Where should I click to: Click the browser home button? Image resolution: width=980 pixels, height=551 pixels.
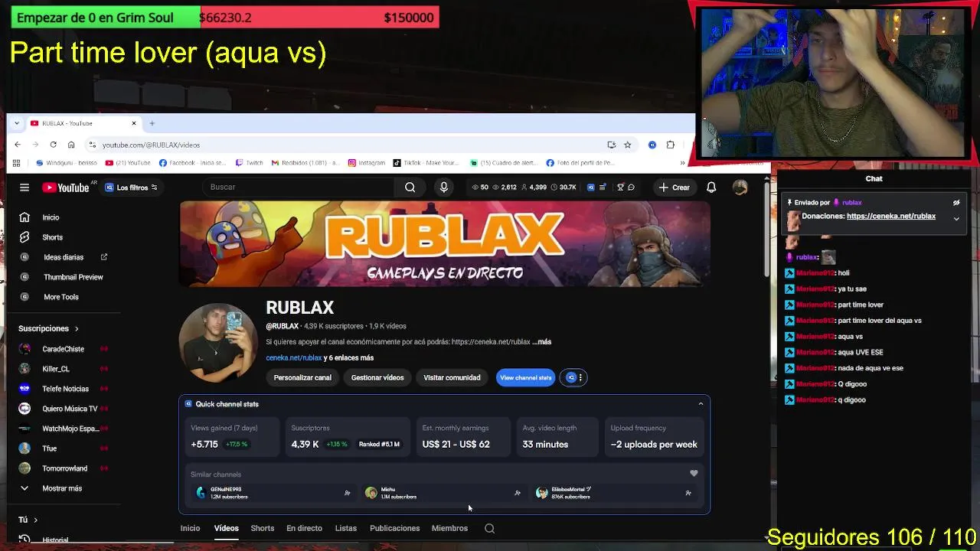pos(71,145)
